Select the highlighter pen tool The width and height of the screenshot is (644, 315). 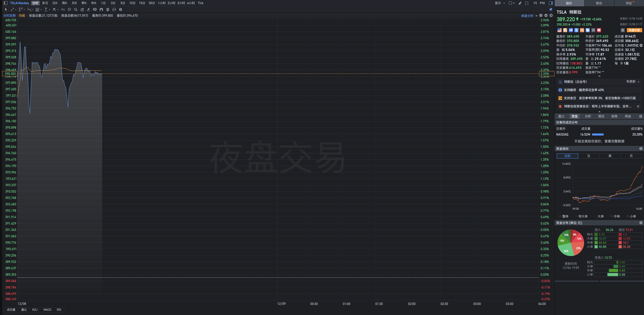[89, 9]
